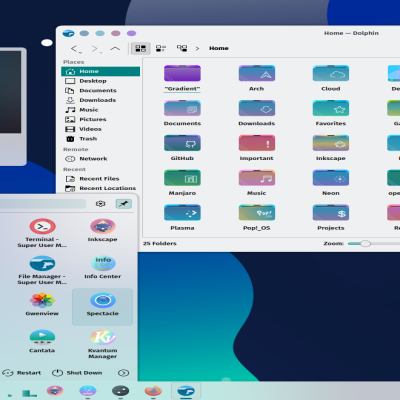
Task: Open the Forward button history dropdown
Action: (101, 52)
